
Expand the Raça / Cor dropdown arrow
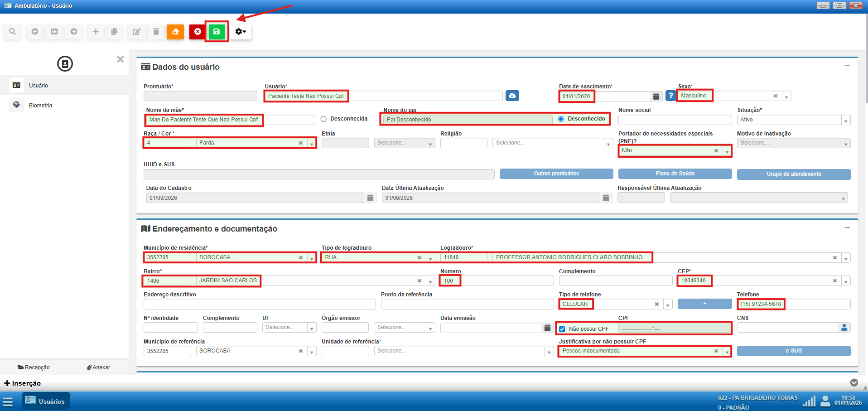312,143
